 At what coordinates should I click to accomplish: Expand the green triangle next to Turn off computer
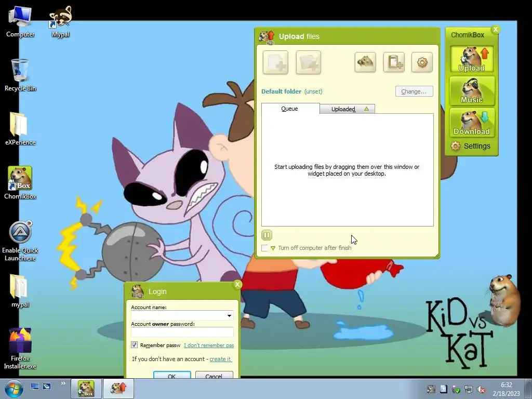pos(273,248)
